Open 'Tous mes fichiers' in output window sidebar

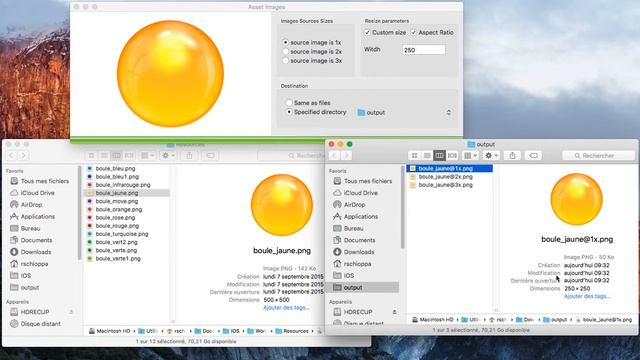tap(362, 181)
